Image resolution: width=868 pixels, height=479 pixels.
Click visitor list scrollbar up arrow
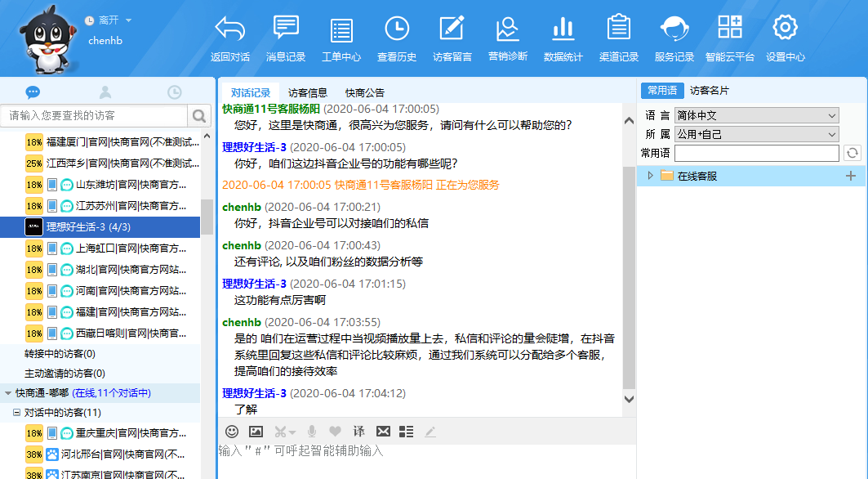tap(207, 136)
